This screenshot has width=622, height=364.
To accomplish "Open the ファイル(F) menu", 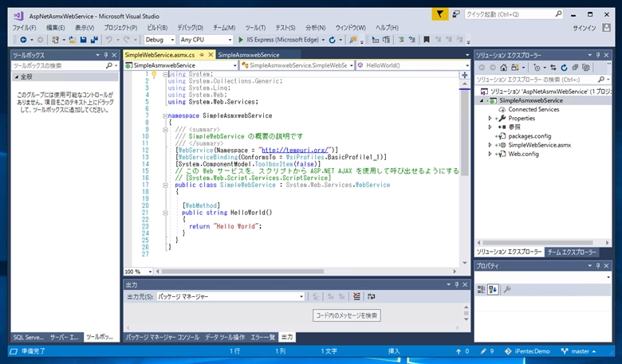I will click(x=24, y=28).
